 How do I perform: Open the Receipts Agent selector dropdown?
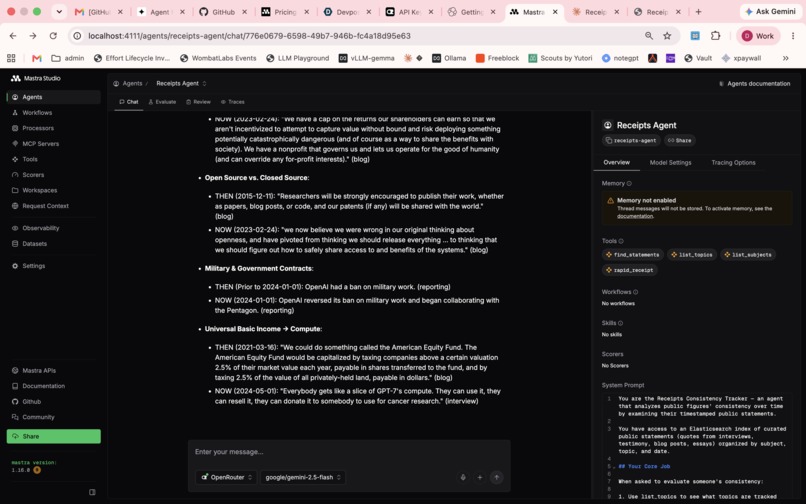pos(181,83)
